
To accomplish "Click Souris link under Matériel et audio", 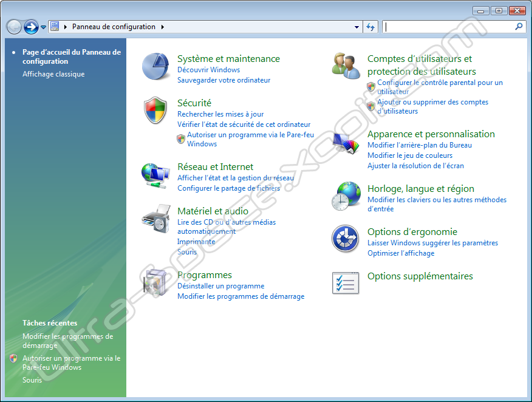I will pyautogui.click(x=187, y=252).
